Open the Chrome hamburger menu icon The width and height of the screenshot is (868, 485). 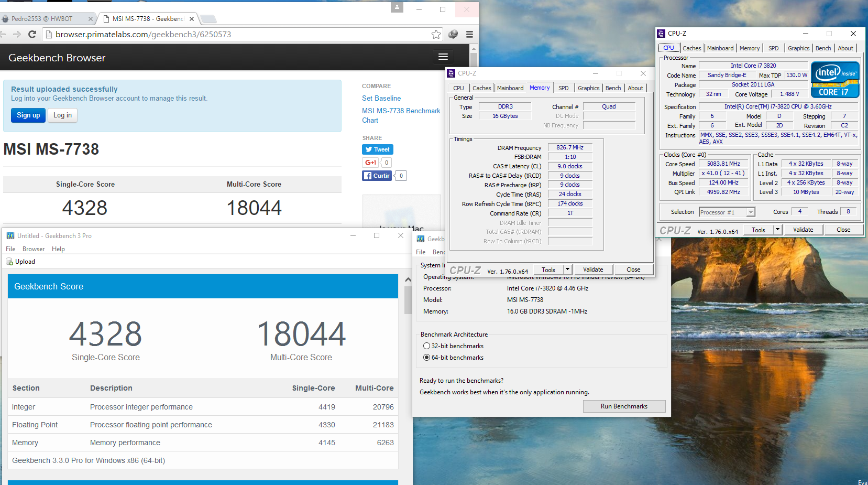click(x=469, y=34)
